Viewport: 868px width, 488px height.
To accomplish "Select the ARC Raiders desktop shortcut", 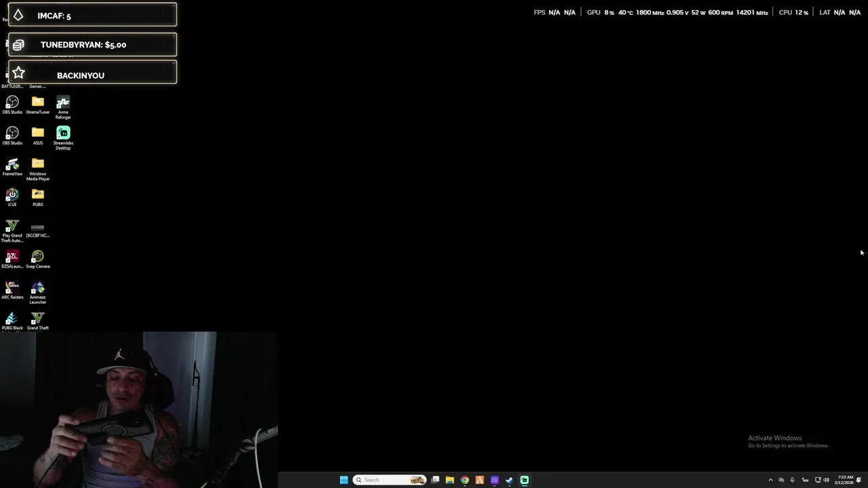I will pyautogui.click(x=12, y=290).
